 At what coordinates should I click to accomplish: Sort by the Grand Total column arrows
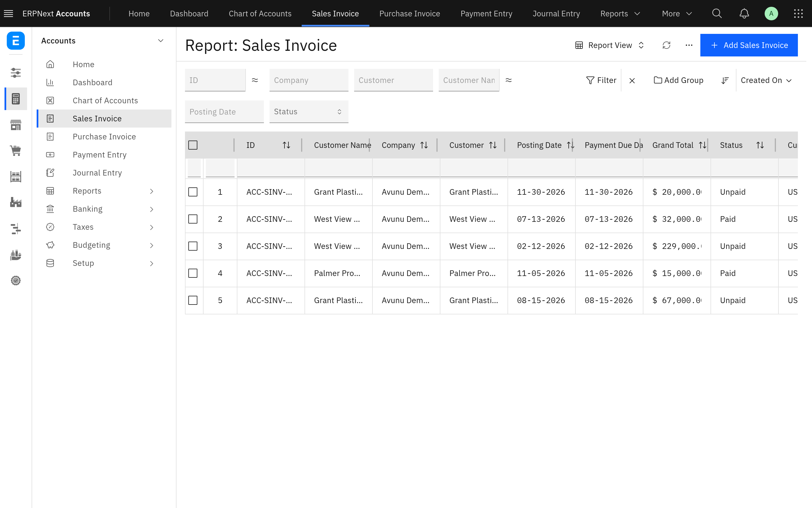(x=703, y=145)
